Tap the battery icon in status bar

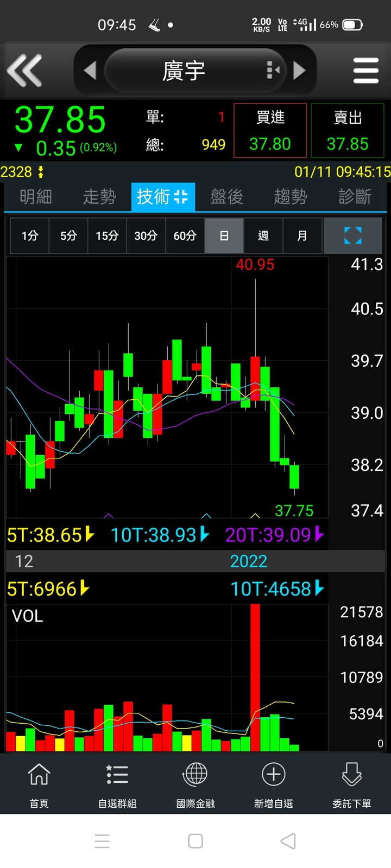tap(352, 24)
